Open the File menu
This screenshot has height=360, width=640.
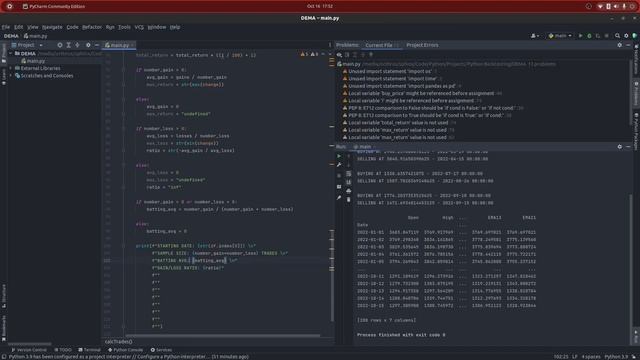click(6, 27)
